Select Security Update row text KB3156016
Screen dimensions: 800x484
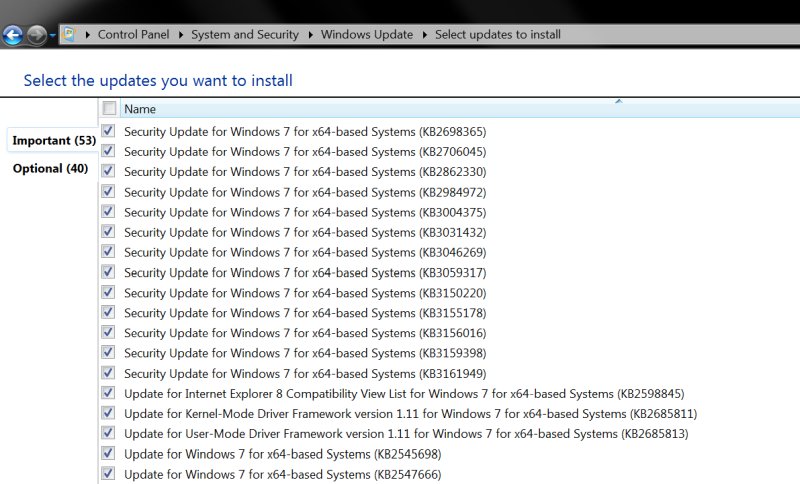[305, 333]
